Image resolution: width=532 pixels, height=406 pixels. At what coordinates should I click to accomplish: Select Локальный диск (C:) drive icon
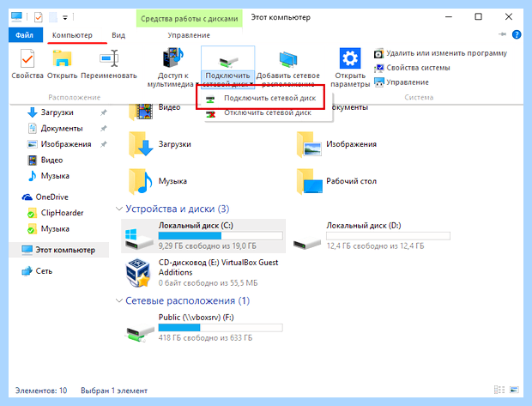139,239
